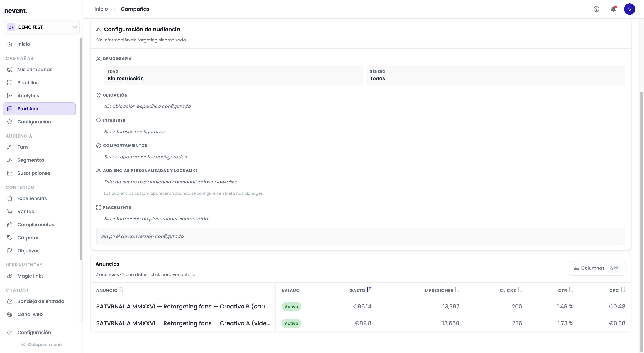Go to Inicio in the breadcrumb
This screenshot has height=353, width=644.
pyautogui.click(x=101, y=9)
